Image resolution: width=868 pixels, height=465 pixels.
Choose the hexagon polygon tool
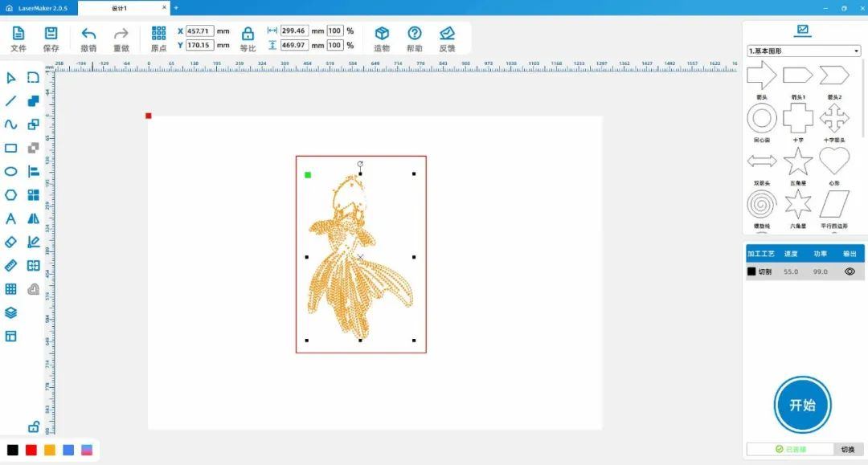pyautogui.click(x=11, y=194)
